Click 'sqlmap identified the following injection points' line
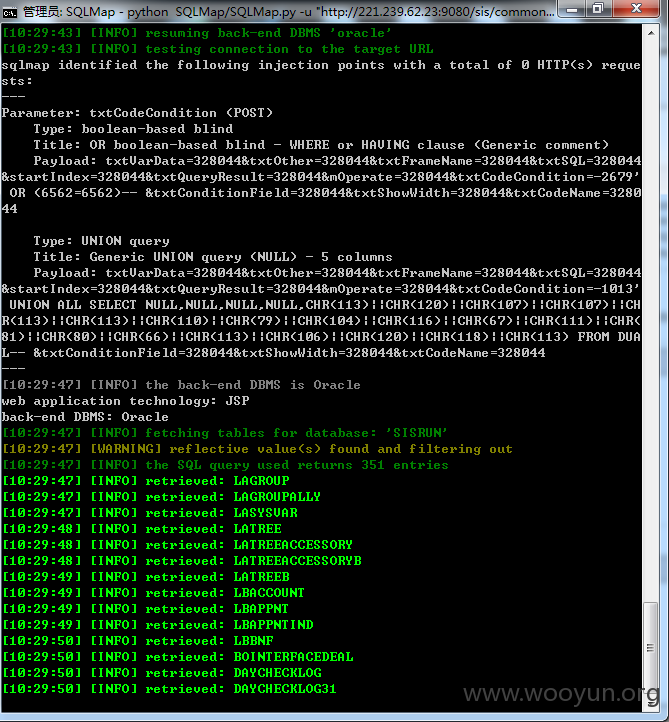This screenshot has width=669, height=722. point(321,65)
